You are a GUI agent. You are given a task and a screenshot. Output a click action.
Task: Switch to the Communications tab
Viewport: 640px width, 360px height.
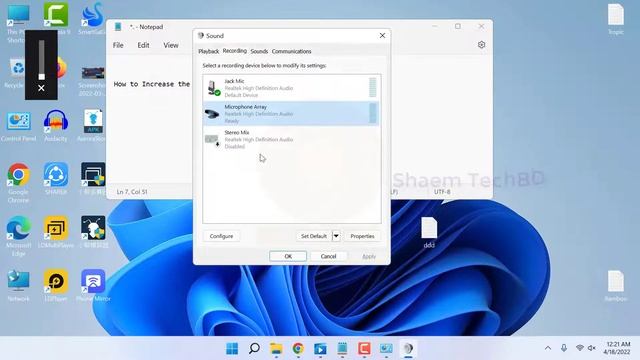point(291,51)
